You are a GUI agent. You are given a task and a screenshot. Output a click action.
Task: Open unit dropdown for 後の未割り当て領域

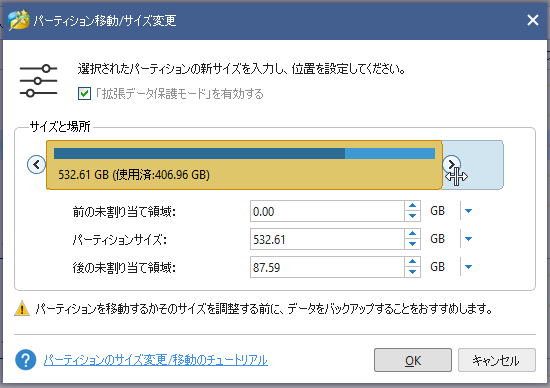point(468,267)
